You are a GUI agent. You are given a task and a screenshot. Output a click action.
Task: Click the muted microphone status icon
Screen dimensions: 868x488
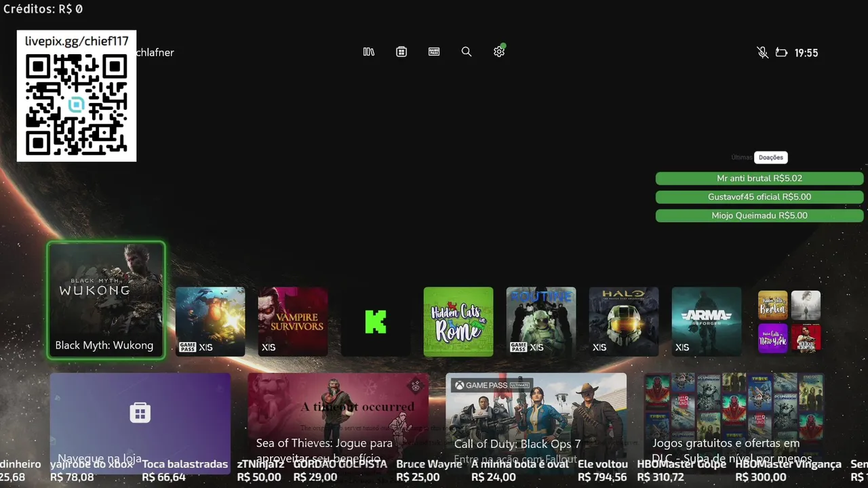pos(762,52)
